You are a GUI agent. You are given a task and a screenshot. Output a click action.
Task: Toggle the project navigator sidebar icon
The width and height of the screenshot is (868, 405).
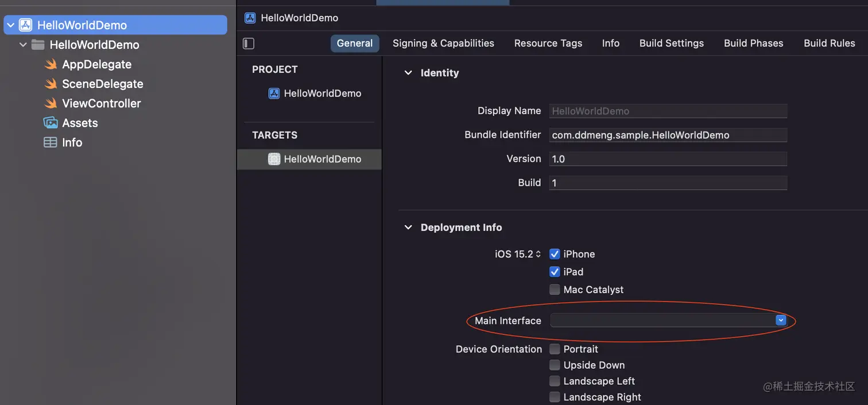[x=247, y=43]
